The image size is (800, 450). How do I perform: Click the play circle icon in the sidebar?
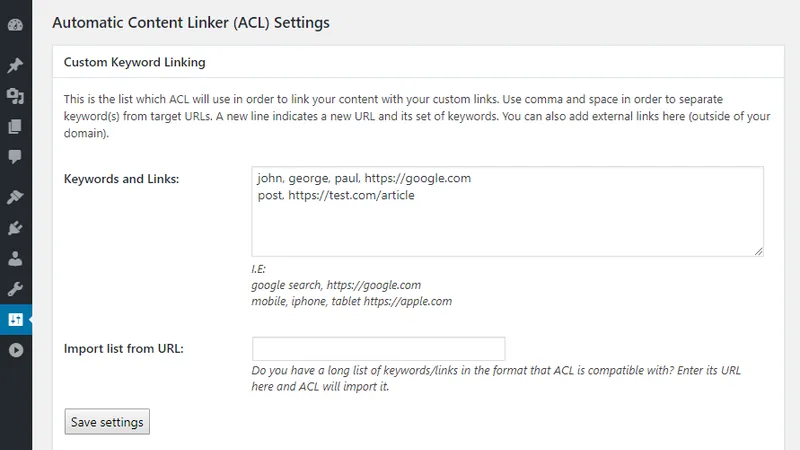pos(15,350)
